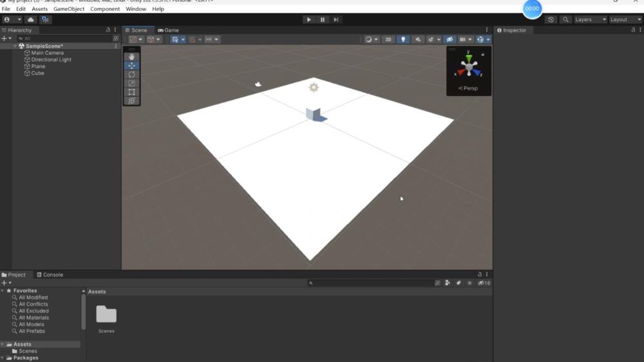Select the Rotate tool in Scene toolbar
Screen dimensions: 644x362
(131, 74)
